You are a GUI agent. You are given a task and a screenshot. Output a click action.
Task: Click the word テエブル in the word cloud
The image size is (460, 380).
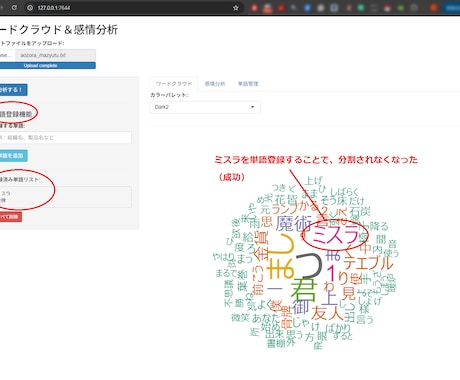tap(368, 263)
